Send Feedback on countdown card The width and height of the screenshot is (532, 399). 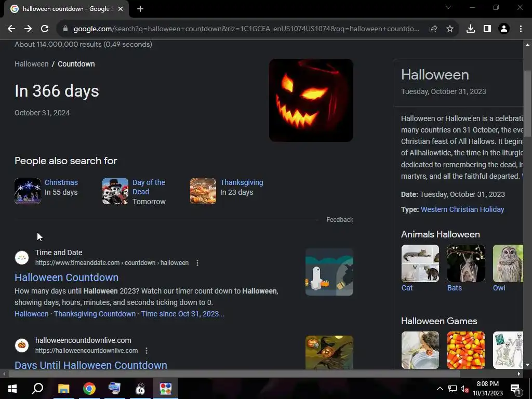click(340, 220)
